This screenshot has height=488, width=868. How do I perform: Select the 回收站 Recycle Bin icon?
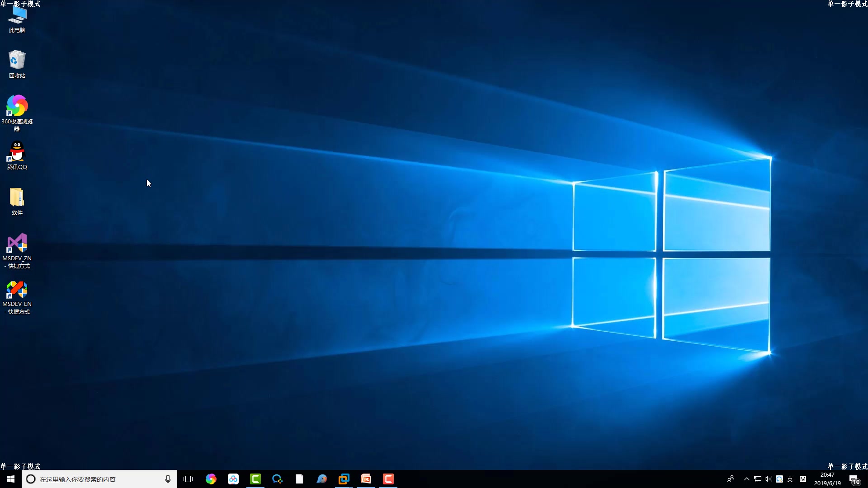click(x=17, y=64)
